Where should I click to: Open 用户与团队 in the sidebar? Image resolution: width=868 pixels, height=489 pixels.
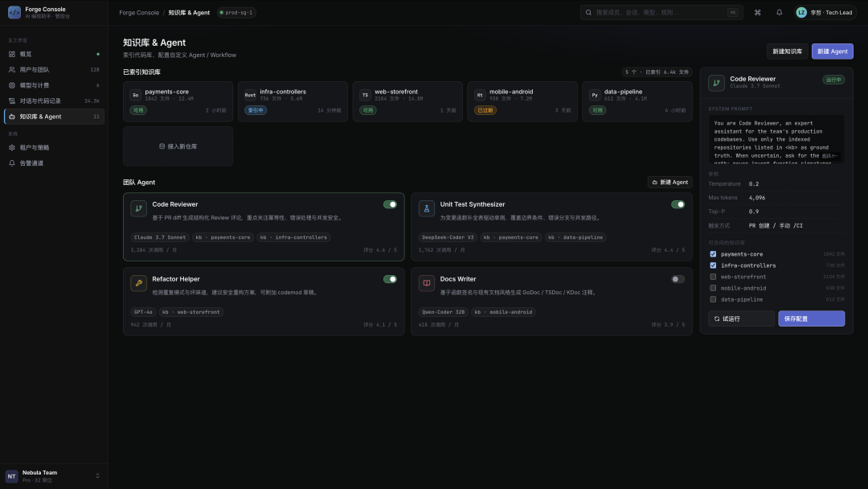pos(55,70)
